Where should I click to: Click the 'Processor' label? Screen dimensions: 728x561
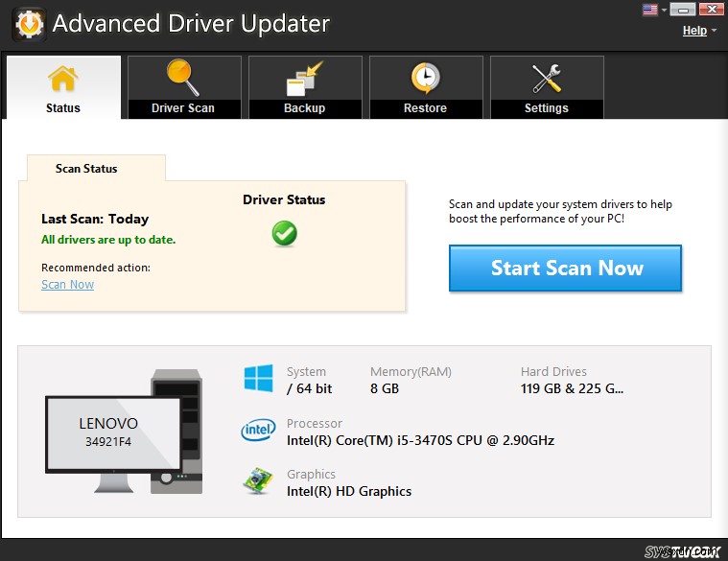[x=315, y=423]
